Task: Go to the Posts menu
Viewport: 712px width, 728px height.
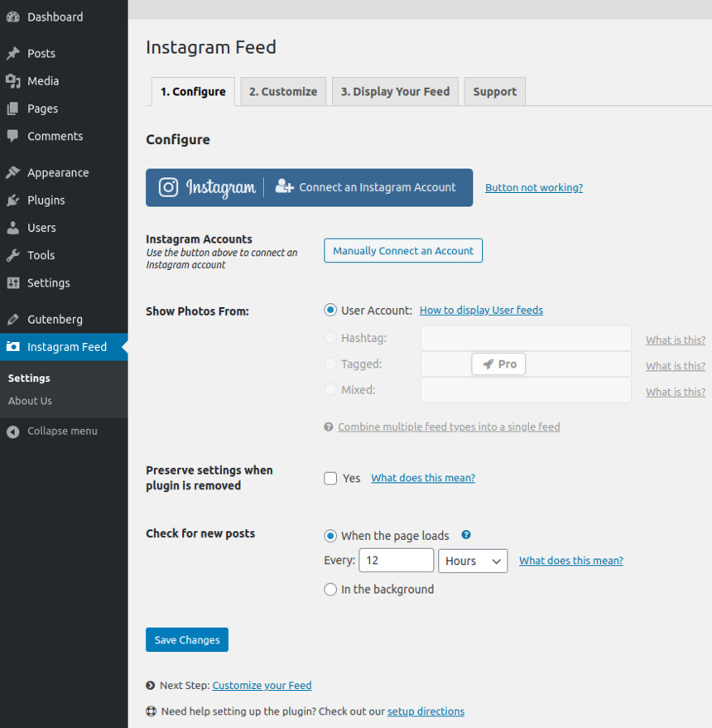Action: [x=64, y=53]
